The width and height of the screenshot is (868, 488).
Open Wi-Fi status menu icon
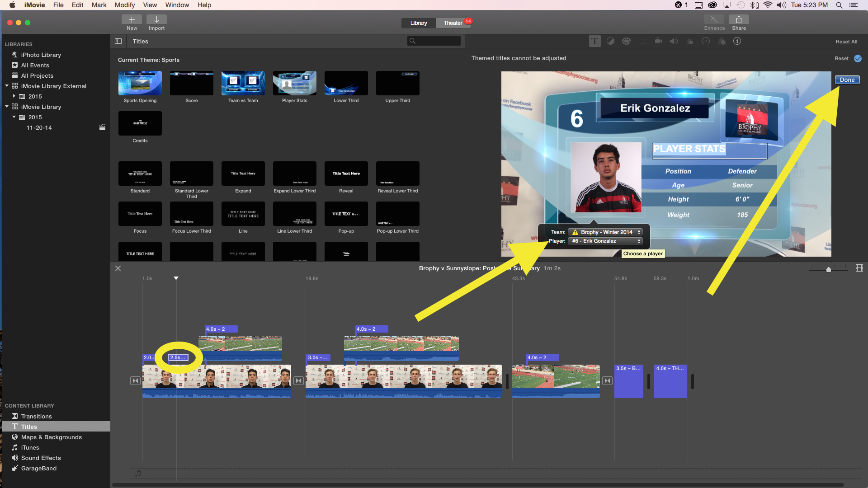(768, 5)
